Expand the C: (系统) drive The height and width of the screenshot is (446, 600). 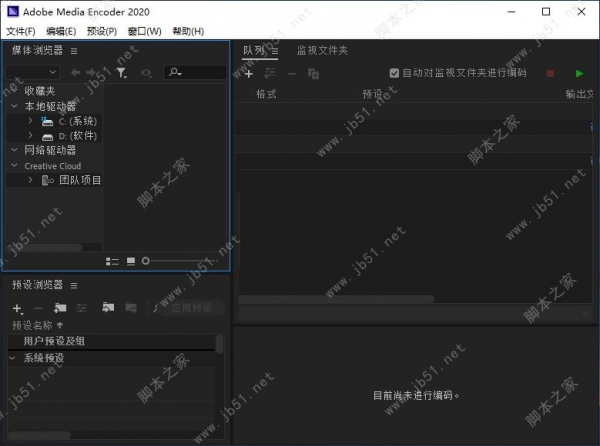(31, 120)
